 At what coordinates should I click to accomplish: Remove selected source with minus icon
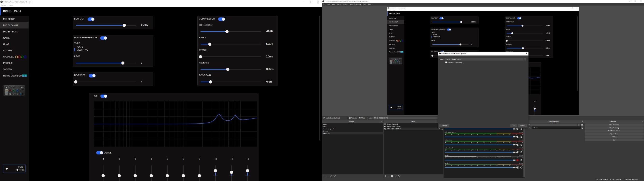point(388,176)
